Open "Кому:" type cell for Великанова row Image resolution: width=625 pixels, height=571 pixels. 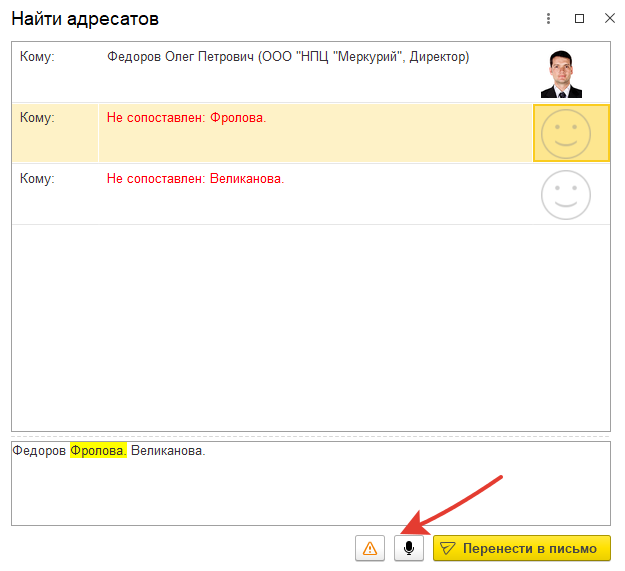pos(38,179)
